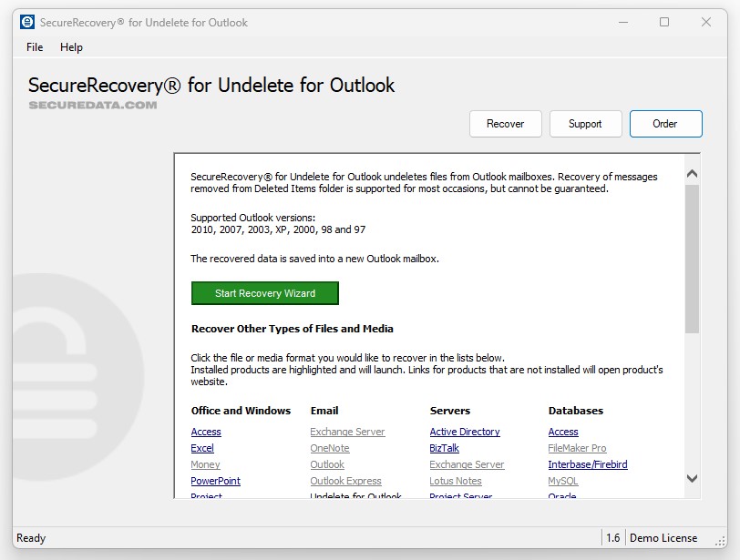Image resolution: width=740 pixels, height=560 pixels.
Task: Open the Help menu
Action: (x=71, y=47)
